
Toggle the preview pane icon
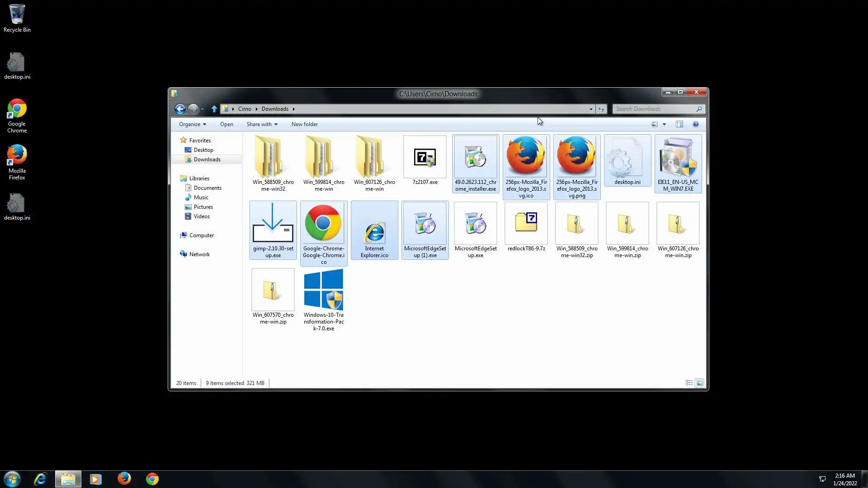point(679,124)
